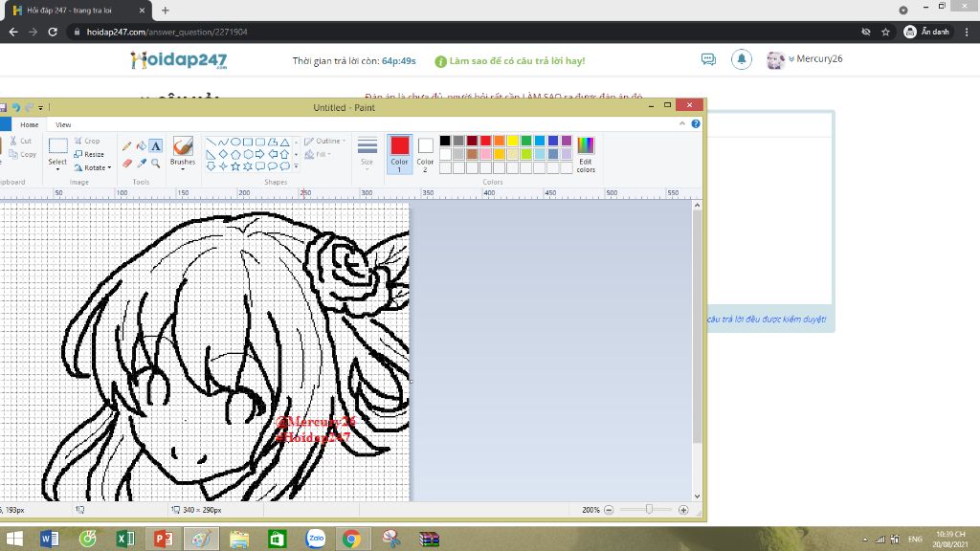
Task: Open the Chrome three-dot menu
Action: point(967,32)
